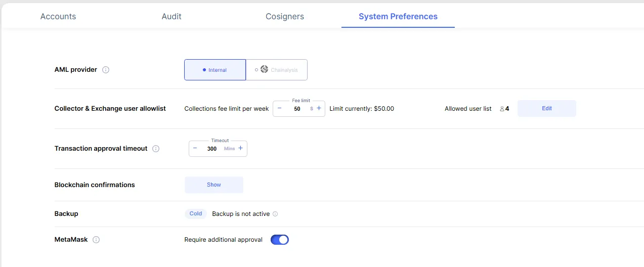Screen dimensions: 644x267
Task: Click the MetaMask info icon
Action: tap(96, 240)
